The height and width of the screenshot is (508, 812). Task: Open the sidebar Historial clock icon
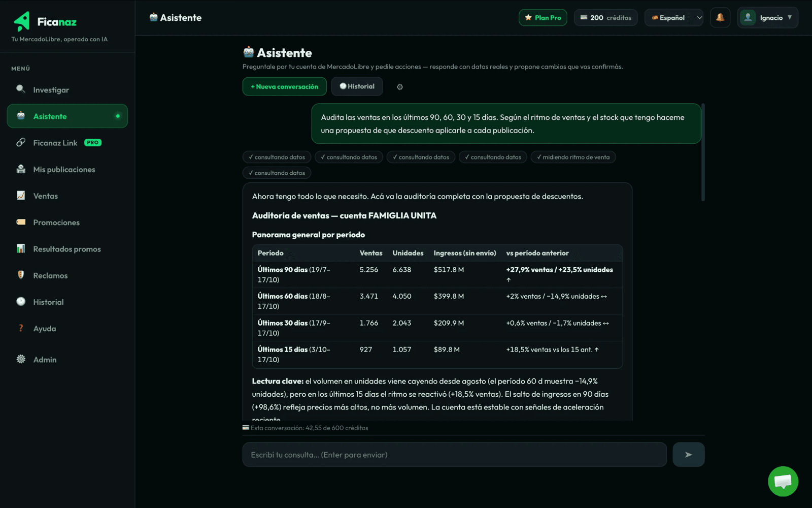click(x=21, y=301)
